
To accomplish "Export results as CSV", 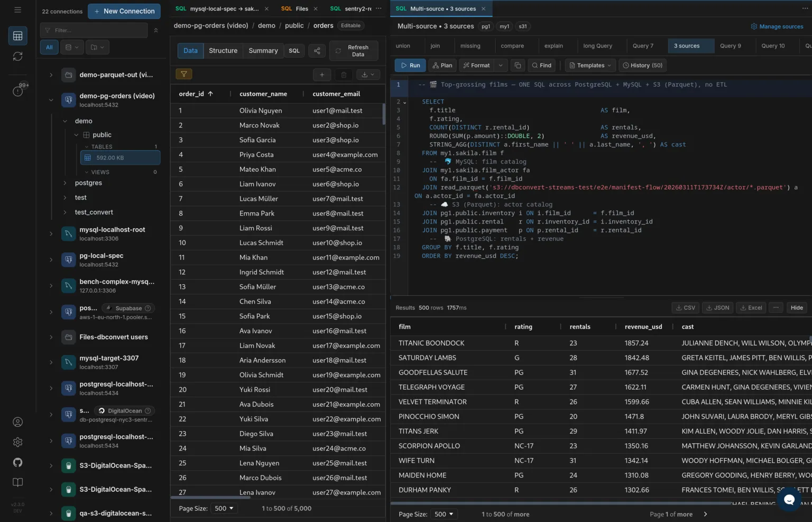I will [x=685, y=307].
